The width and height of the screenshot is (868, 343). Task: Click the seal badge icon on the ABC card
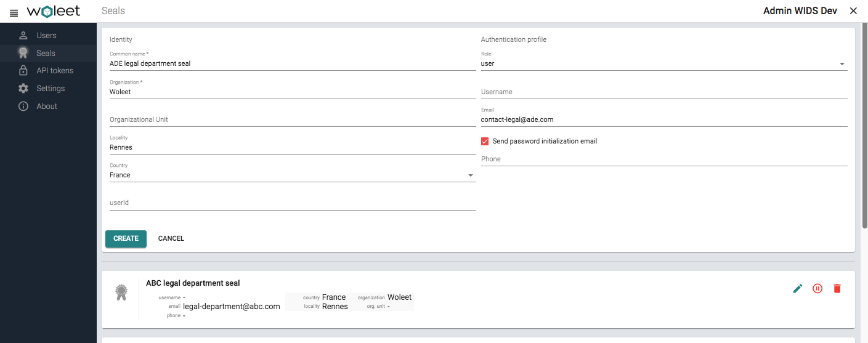click(x=121, y=293)
